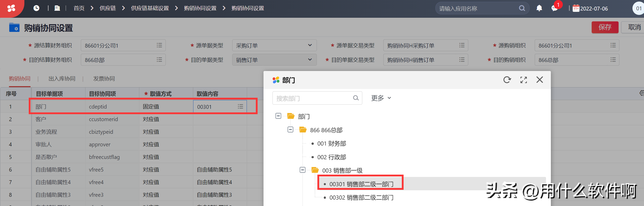644x206 pixels.
Task: Open the calendar date picker icon
Action: click(576, 8)
